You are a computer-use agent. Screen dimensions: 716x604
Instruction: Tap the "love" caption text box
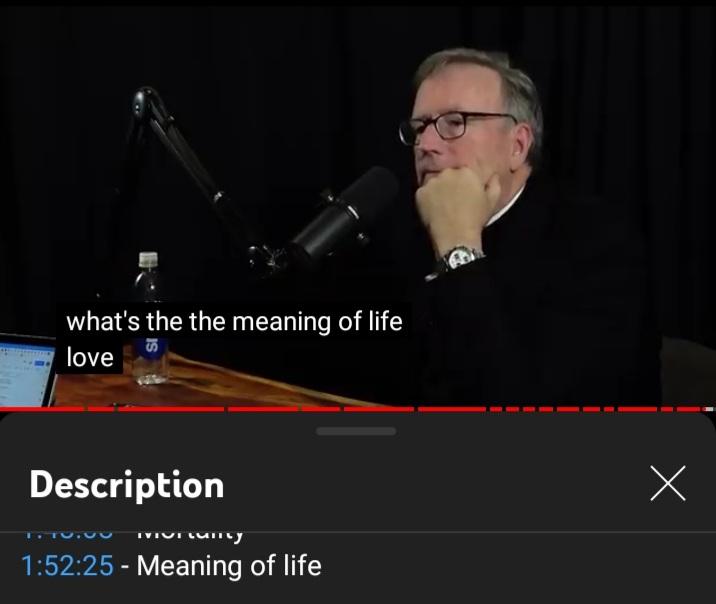pos(90,357)
